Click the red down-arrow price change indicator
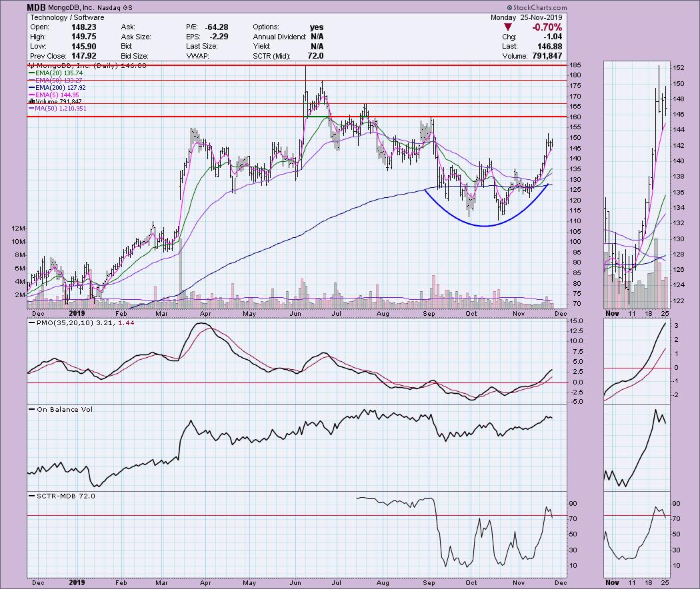Viewport: 700px width, 589px height. point(508,27)
